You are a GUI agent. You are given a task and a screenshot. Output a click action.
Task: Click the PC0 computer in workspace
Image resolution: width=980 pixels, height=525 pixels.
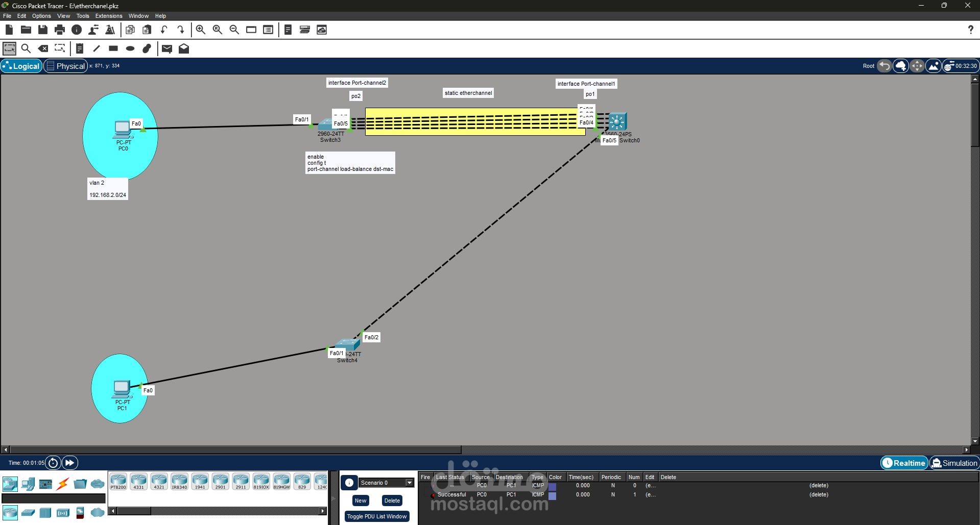coord(123,130)
